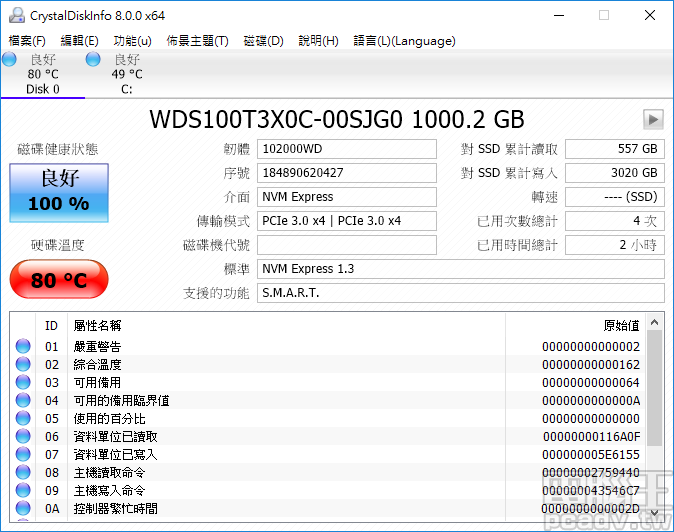Click the transfer mode field PCIe 3.0 x4

coord(347,221)
